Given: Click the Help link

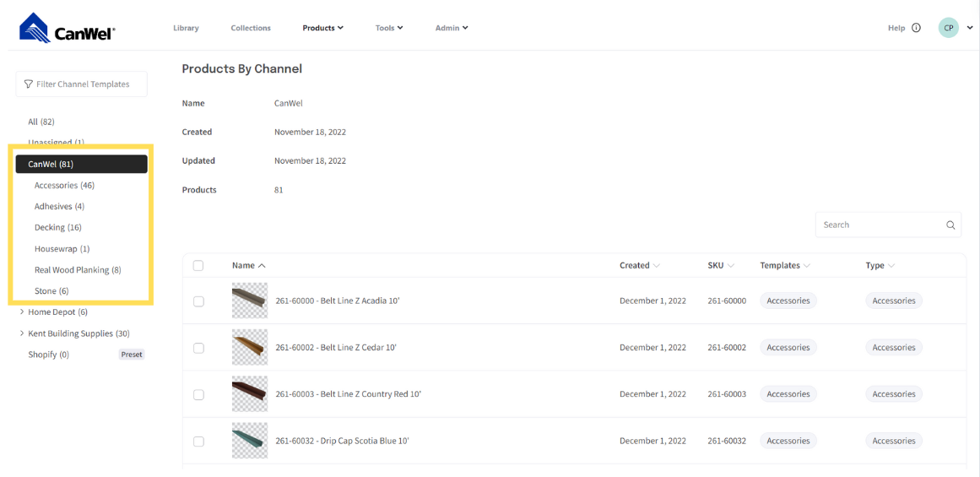Looking at the screenshot, I should pyautogui.click(x=896, y=28).
